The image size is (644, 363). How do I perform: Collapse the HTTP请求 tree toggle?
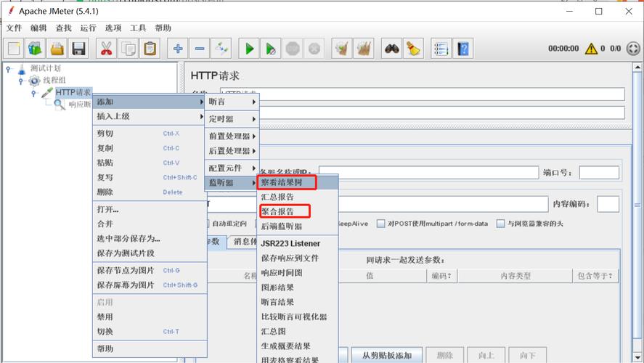(x=33, y=93)
